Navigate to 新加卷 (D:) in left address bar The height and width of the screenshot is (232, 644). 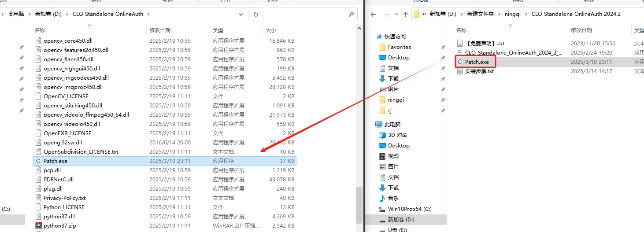pyautogui.click(x=48, y=14)
